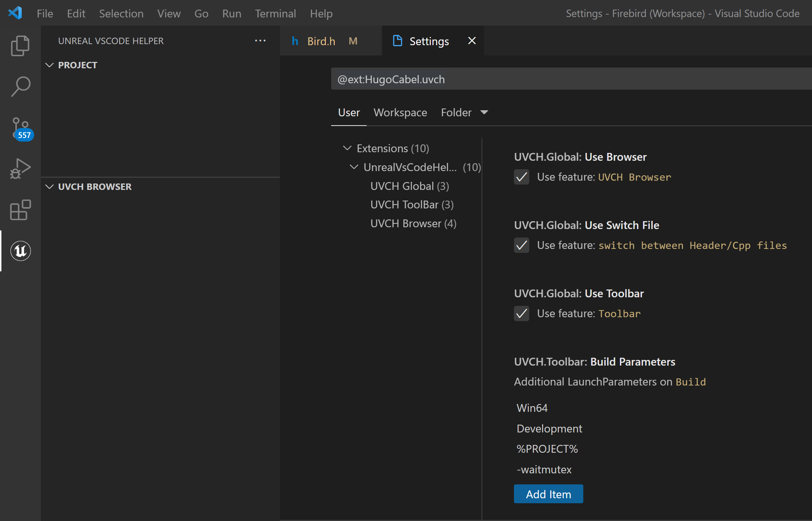This screenshot has height=521, width=812.
Task: Toggle Use Toolbar feature checkbox
Action: click(521, 313)
